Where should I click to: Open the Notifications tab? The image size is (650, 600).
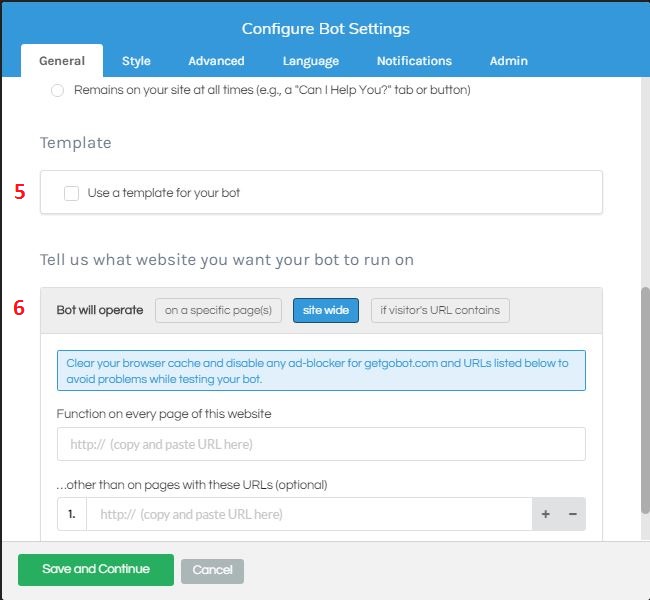pos(414,61)
